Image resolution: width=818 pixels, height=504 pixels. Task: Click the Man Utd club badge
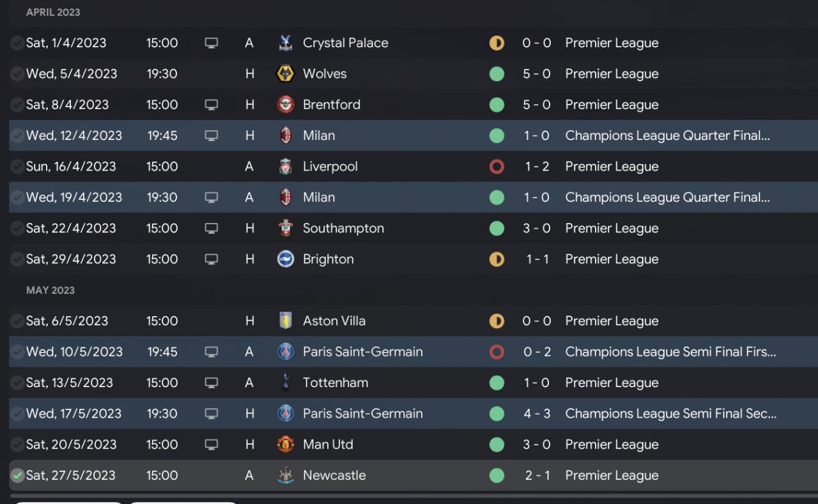pos(285,445)
